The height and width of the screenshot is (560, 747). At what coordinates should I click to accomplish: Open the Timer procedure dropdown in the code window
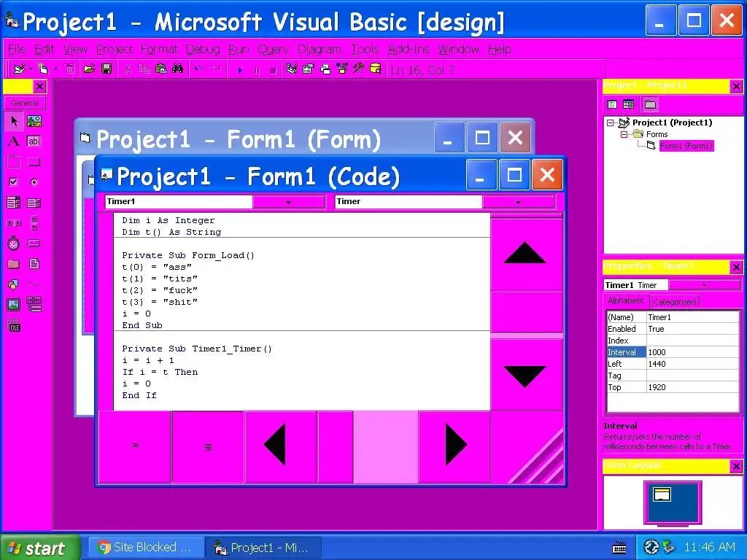click(x=519, y=202)
